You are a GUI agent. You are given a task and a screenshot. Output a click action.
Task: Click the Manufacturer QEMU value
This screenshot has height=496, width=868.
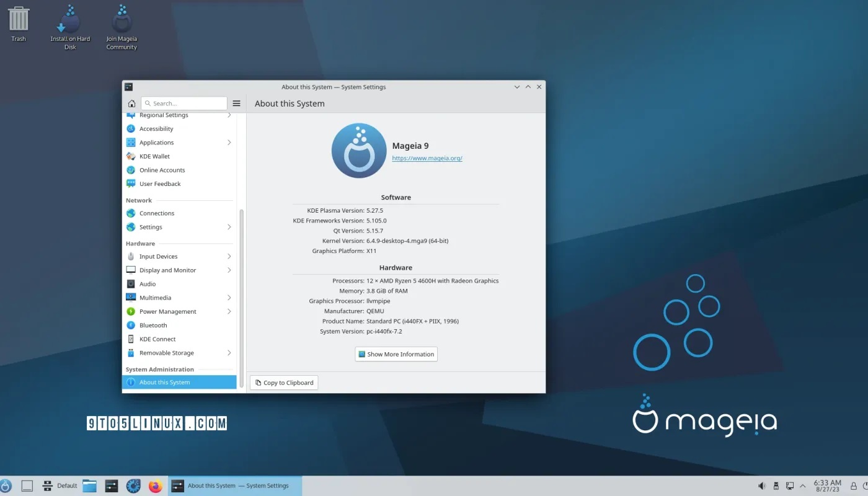(376, 311)
